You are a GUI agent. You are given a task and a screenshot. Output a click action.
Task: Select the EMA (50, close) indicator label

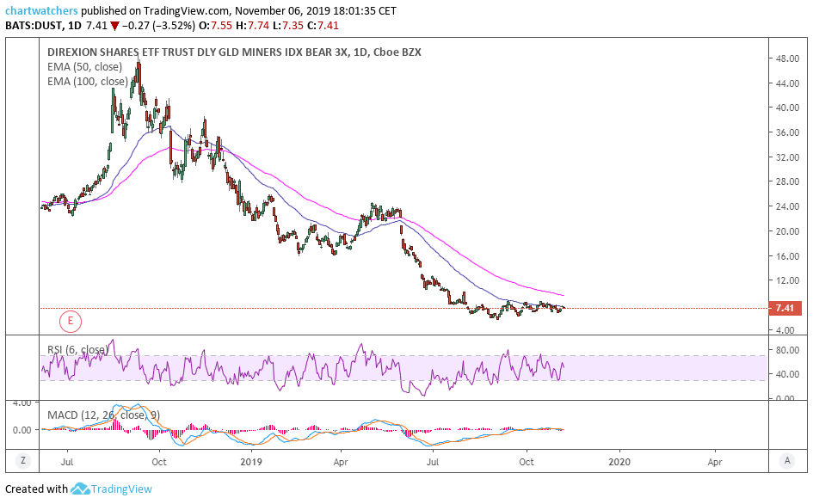[84, 67]
